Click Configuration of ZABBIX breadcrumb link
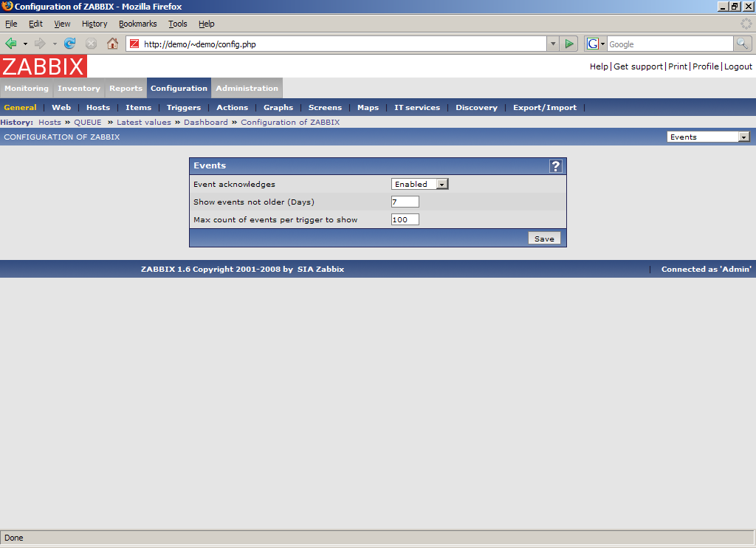The width and height of the screenshot is (756, 548). [x=290, y=122]
